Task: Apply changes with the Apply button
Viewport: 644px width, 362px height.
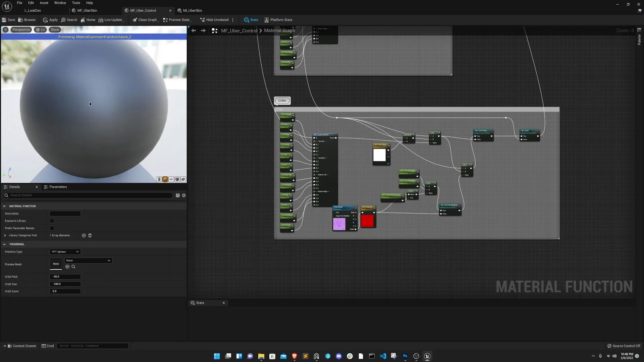Action: (x=50, y=20)
